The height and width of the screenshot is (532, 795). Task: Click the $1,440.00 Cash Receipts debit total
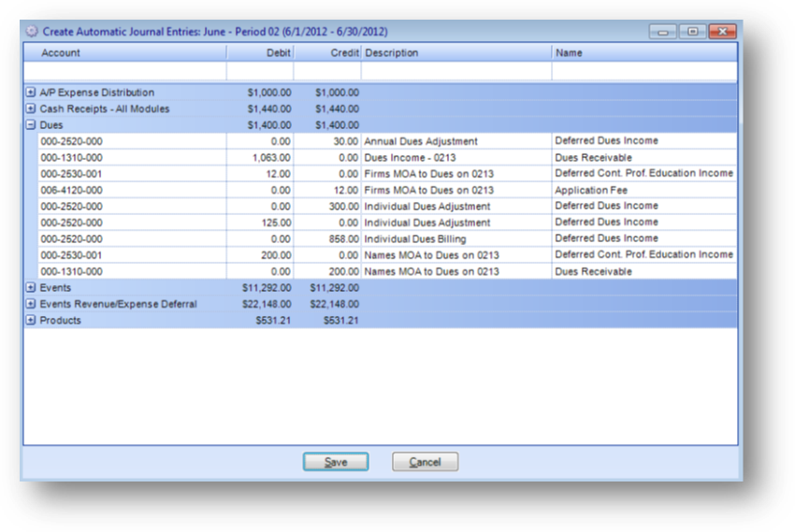click(269, 109)
